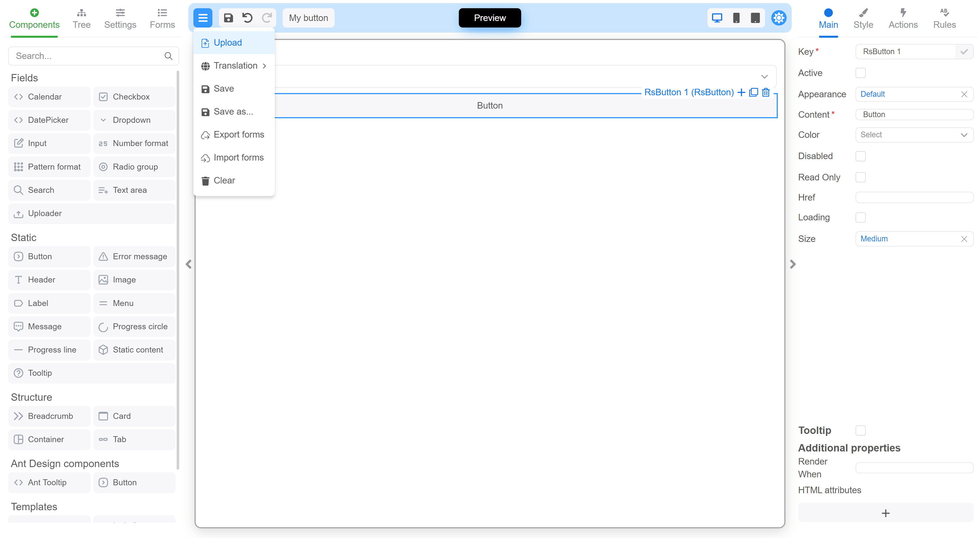This screenshot has height=538, width=980.
Task: Click the hamburger menu icon
Action: click(x=203, y=18)
